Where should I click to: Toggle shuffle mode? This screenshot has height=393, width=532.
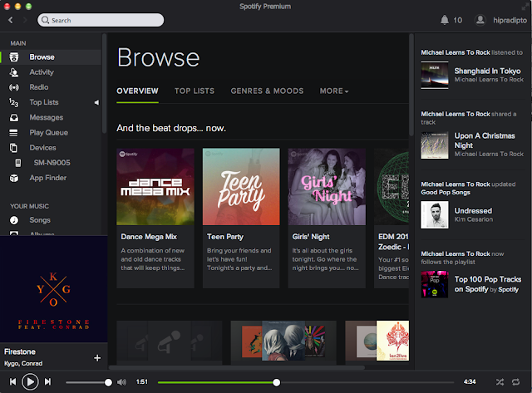(500, 382)
